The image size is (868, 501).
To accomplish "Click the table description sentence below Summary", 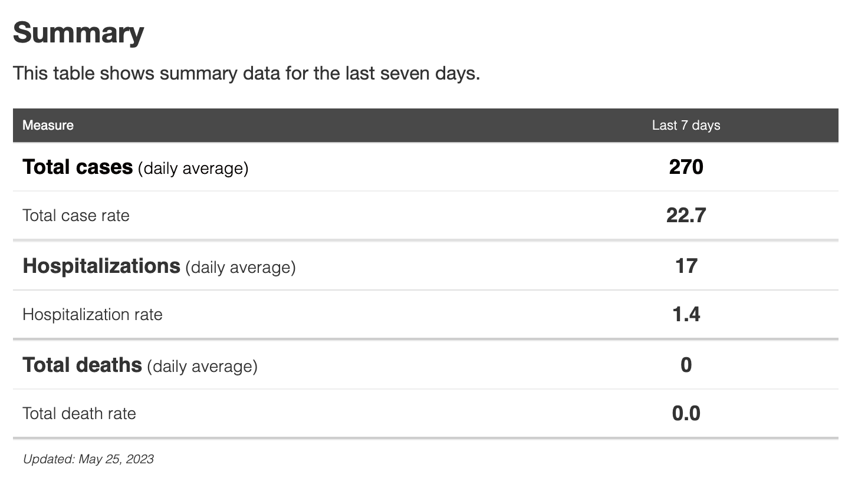I will tap(246, 74).
